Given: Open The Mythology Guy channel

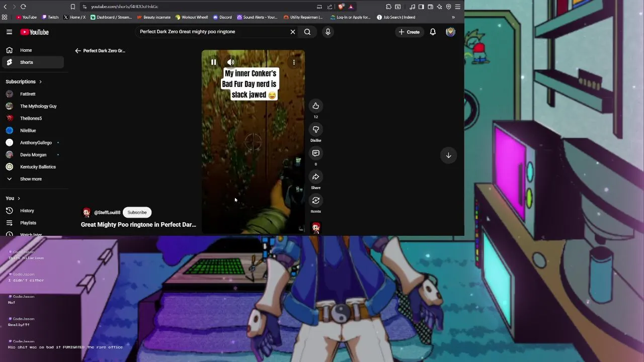Looking at the screenshot, I should (33, 106).
